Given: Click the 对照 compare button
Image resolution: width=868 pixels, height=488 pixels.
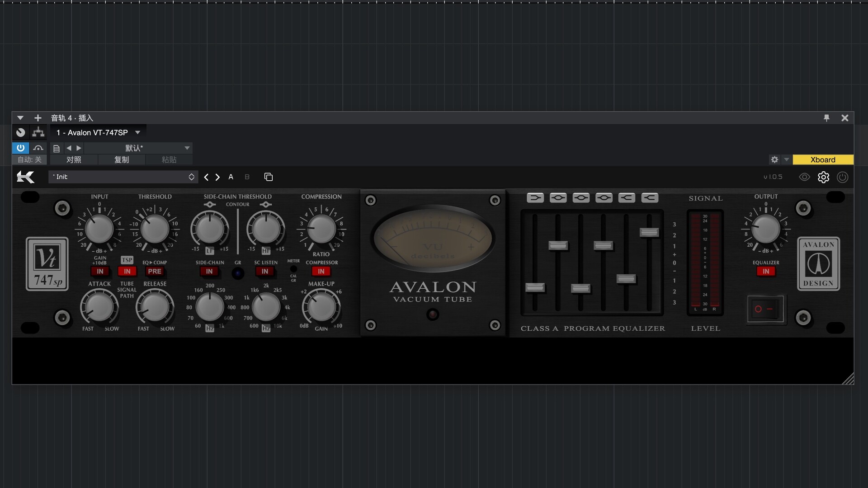Looking at the screenshot, I should pyautogui.click(x=74, y=160).
